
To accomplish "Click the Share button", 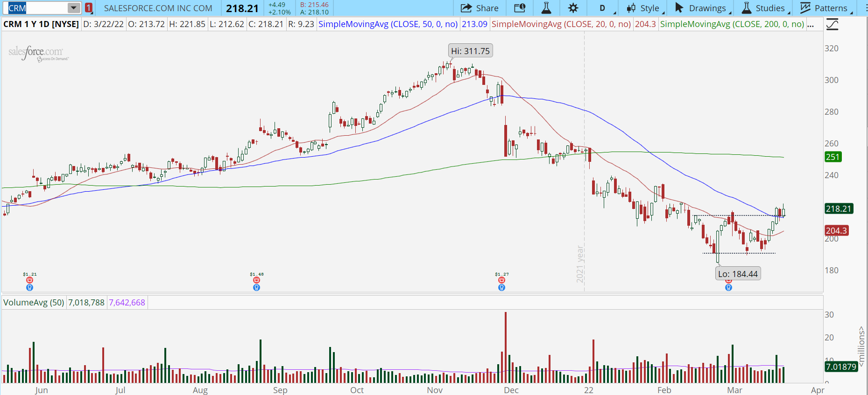I will [480, 8].
